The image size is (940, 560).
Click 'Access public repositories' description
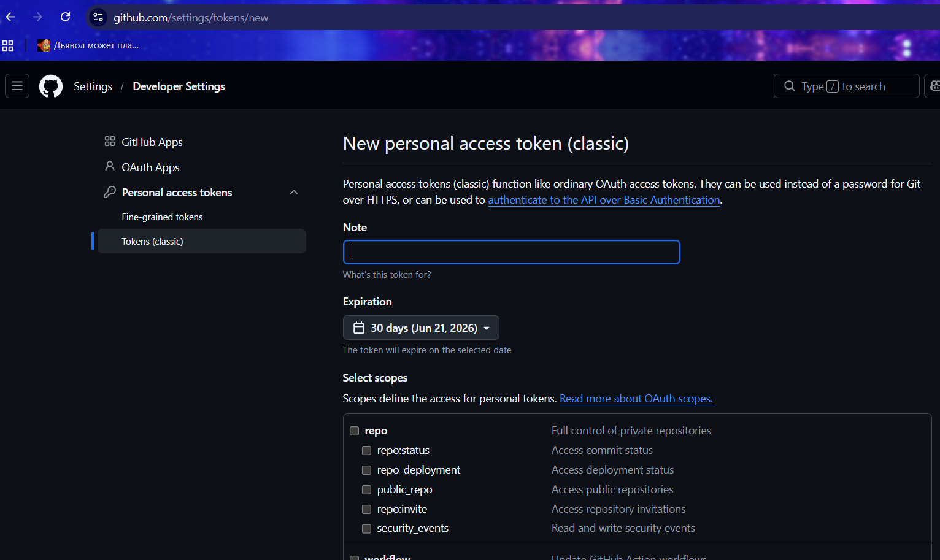tap(612, 489)
